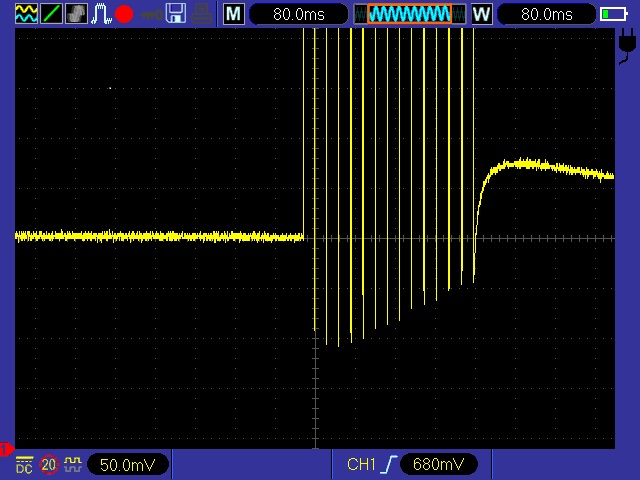This screenshot has height=480, width=640.
Task: Click the waveform memory position overview bar
Action: pyautogui.click(x=409, y=14)
